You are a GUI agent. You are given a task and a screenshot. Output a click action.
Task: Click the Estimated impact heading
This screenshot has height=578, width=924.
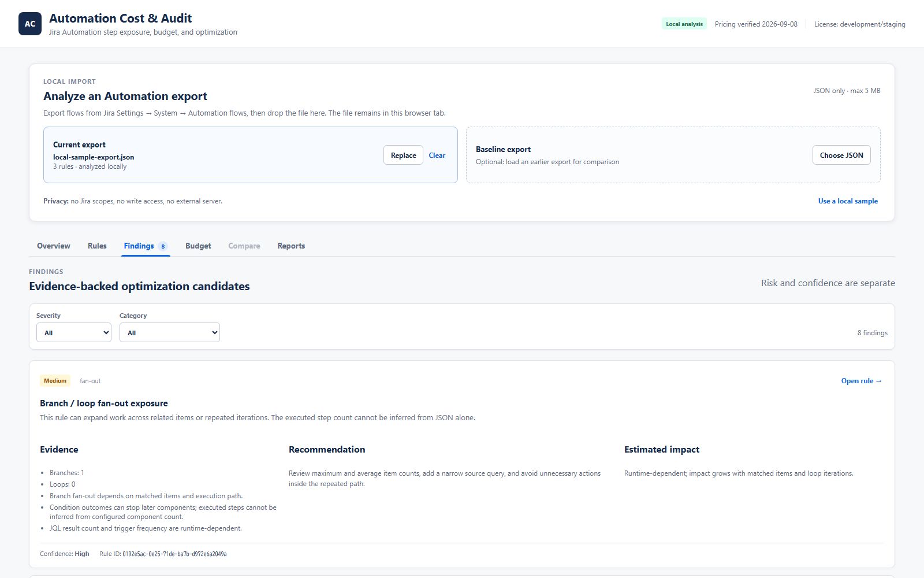(662, 450)
